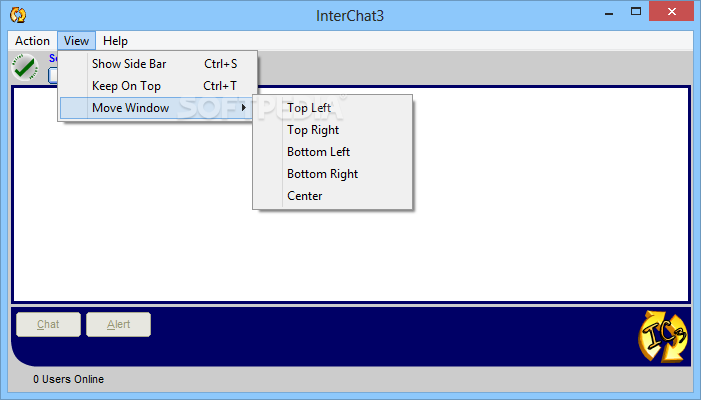Move window to Top Right
The image size is (701, 400).
(332, 130)
